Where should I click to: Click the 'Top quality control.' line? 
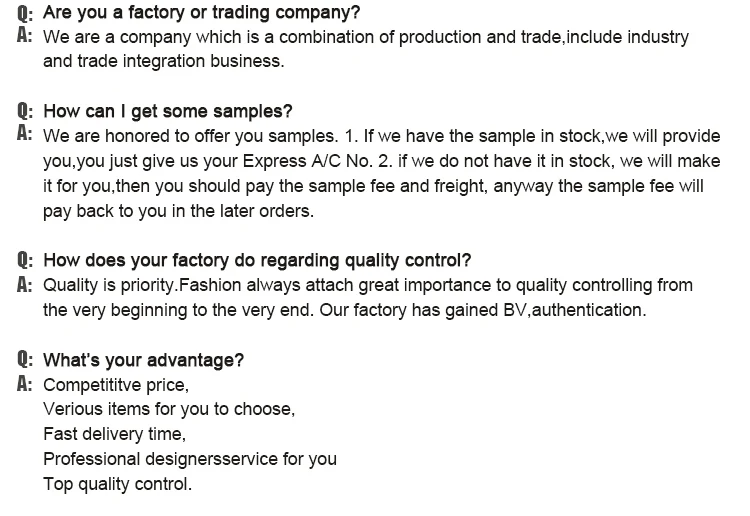[x=117, y=484]
